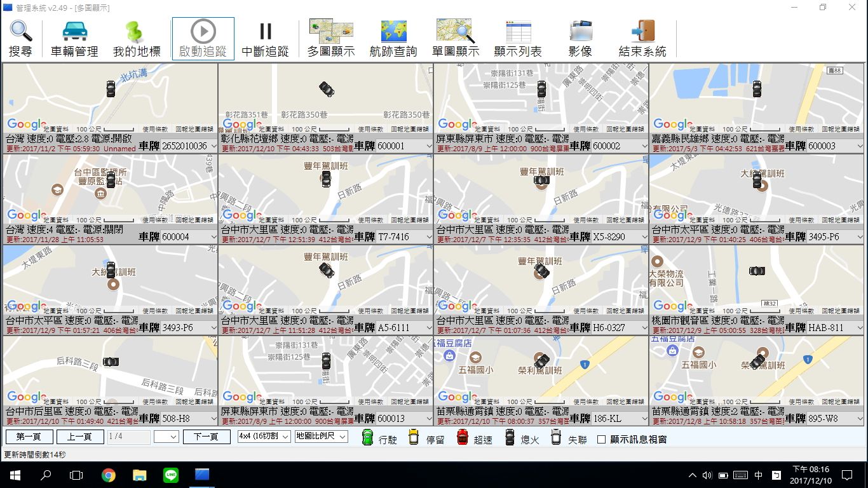Open Google Chrome from the taskbar

[109, 475]
